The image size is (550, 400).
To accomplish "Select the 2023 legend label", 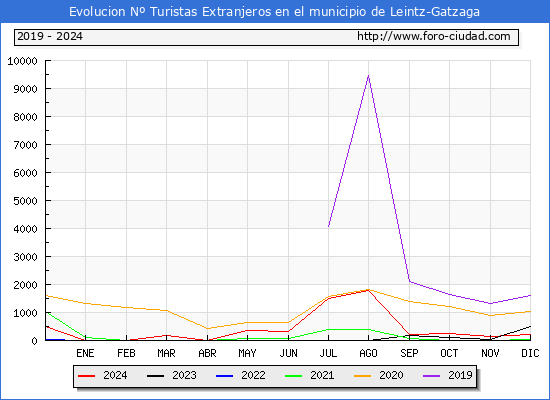I will click(184, 375).
